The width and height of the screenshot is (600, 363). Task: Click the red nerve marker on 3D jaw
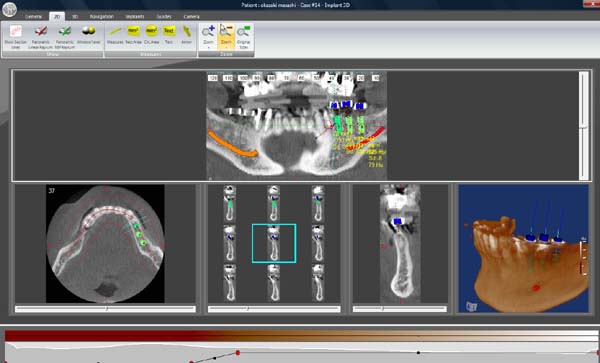[x=536, y=288]
